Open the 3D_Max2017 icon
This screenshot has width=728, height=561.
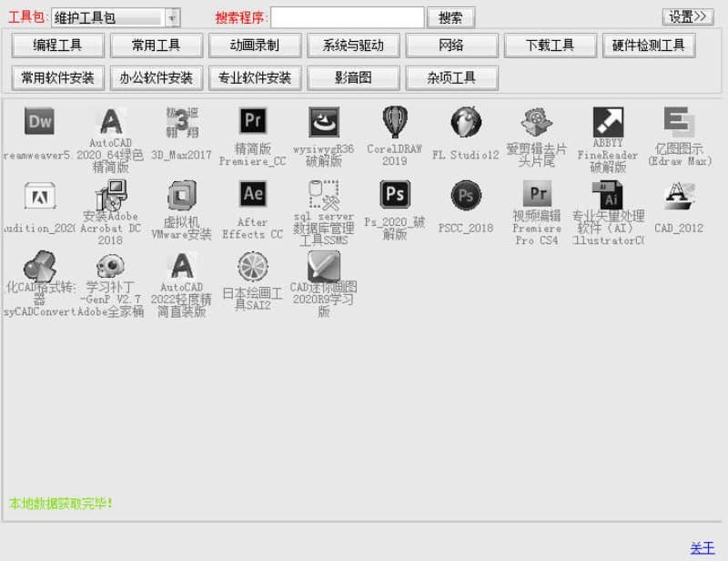click(182, 122)
